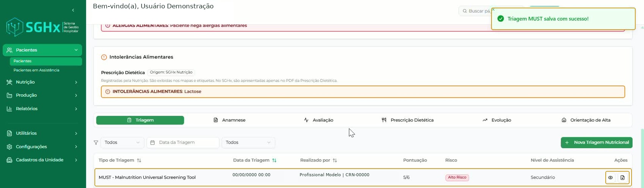The height and width of the screenshot is (188, 644).
Task: Switch to the Evolução tab
Action: (497, 120)
